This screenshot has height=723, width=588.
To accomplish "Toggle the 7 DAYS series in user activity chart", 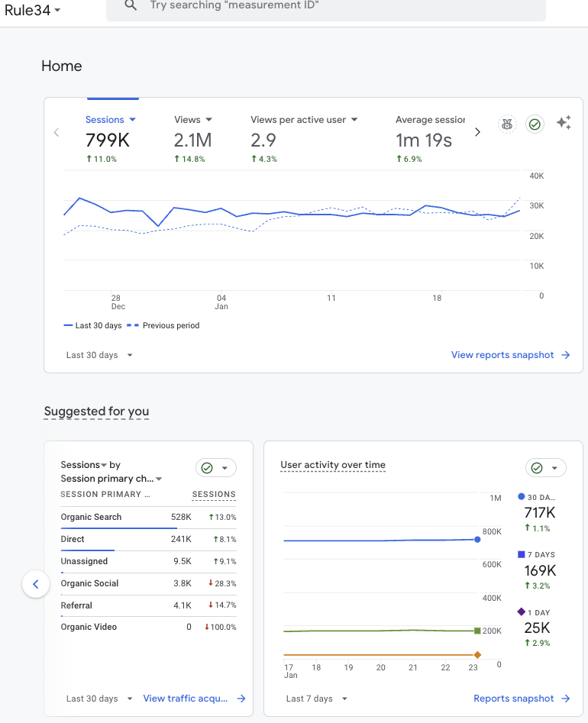I will (x=540, y=554).
